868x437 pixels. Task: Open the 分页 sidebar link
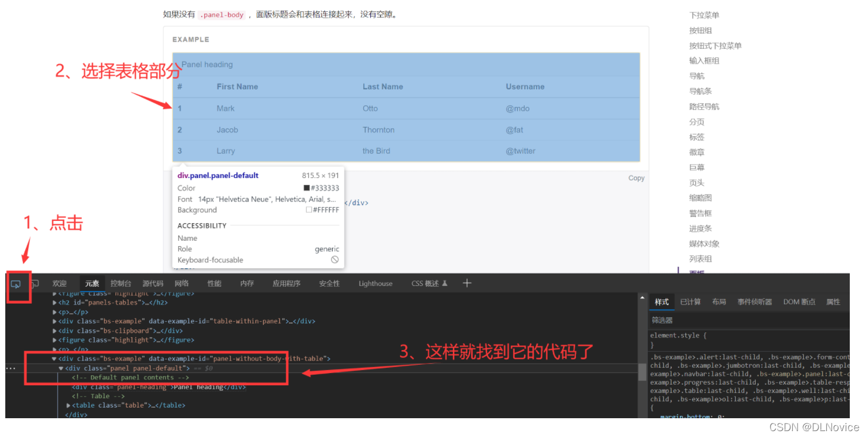point(696,122)
